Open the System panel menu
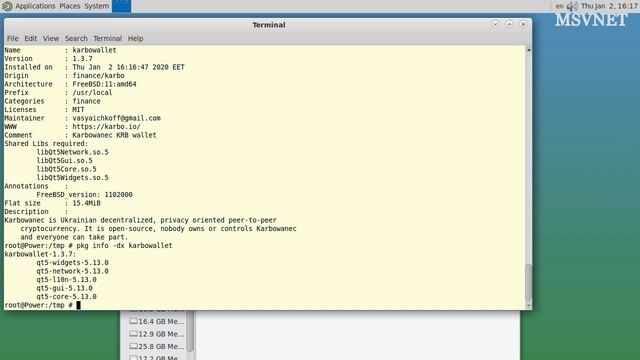The height and width of the screenshot is (360, 640). 96,6
